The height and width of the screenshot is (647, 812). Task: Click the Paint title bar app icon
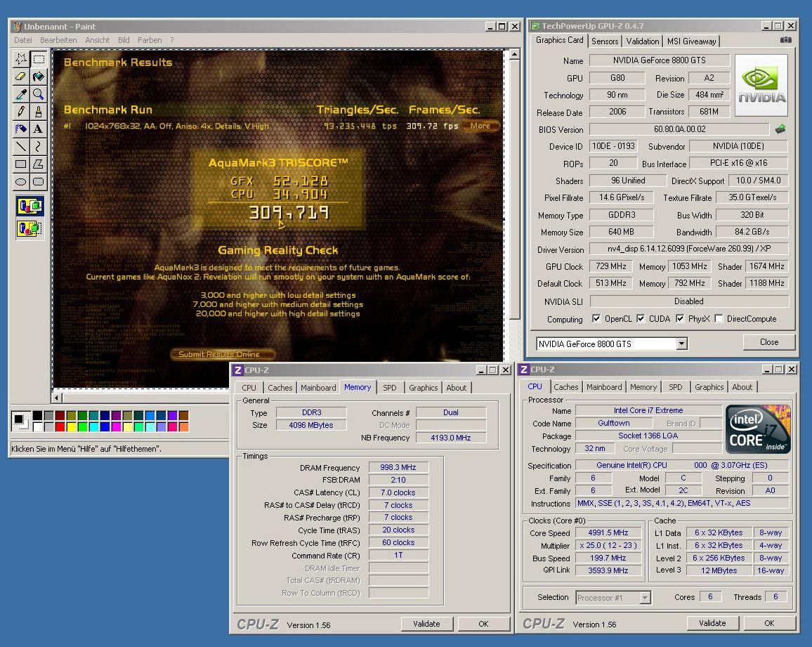pos(17,27)
